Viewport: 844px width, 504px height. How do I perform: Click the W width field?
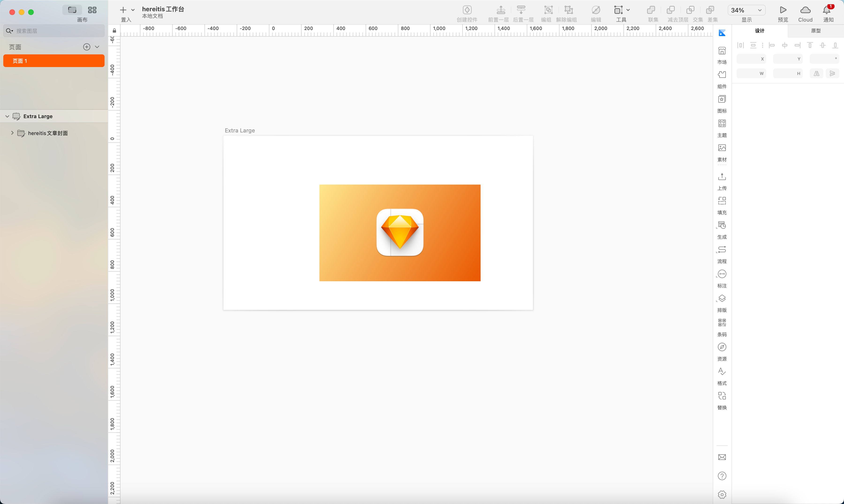point(751,73)
